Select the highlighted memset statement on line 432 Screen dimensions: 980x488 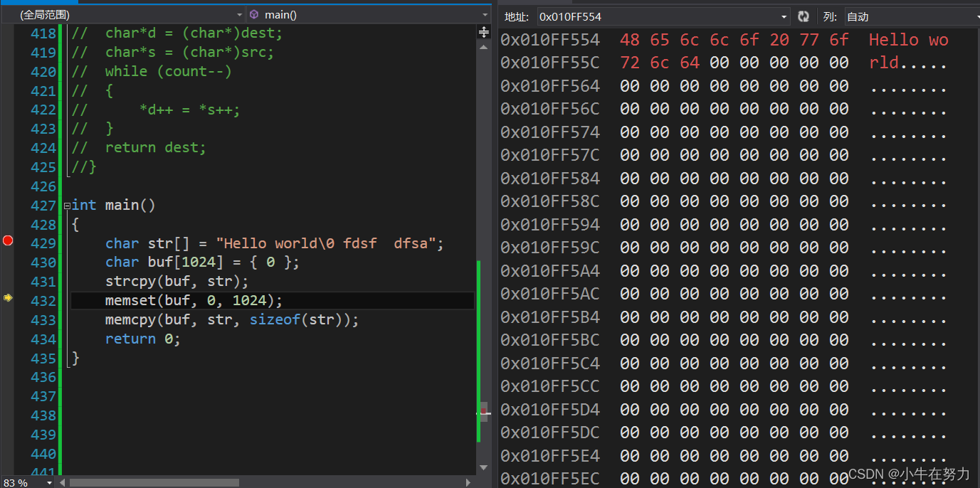click(193, 300)
